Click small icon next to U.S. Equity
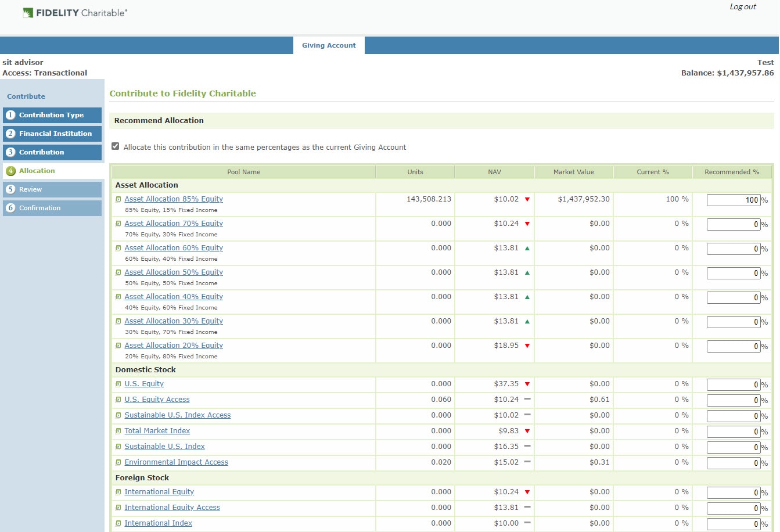 [x=118, y=384]
